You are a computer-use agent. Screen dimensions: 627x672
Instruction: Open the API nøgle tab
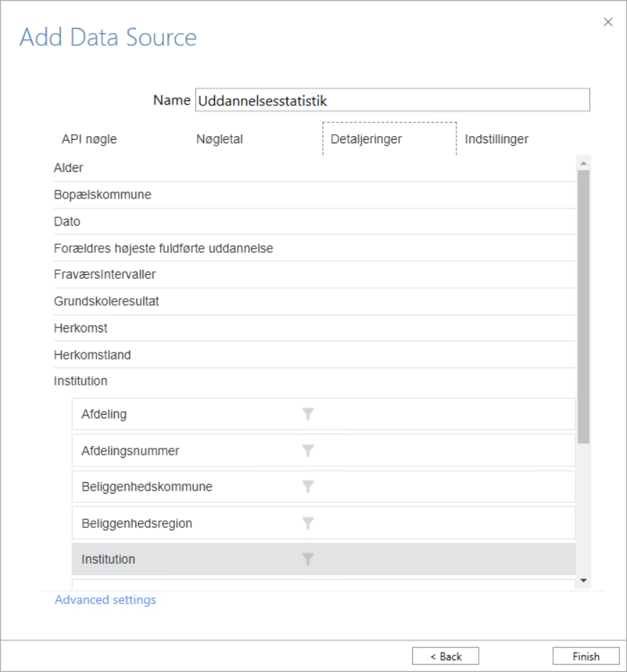[x=89, y=139]
